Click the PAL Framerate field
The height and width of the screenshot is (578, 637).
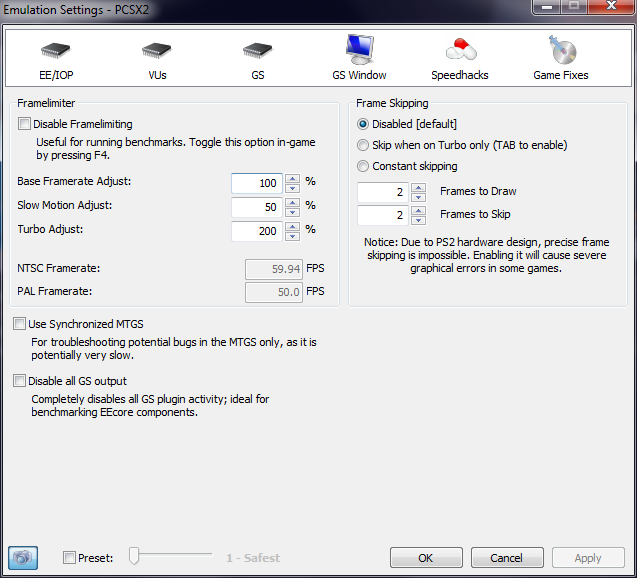[274, 292]
